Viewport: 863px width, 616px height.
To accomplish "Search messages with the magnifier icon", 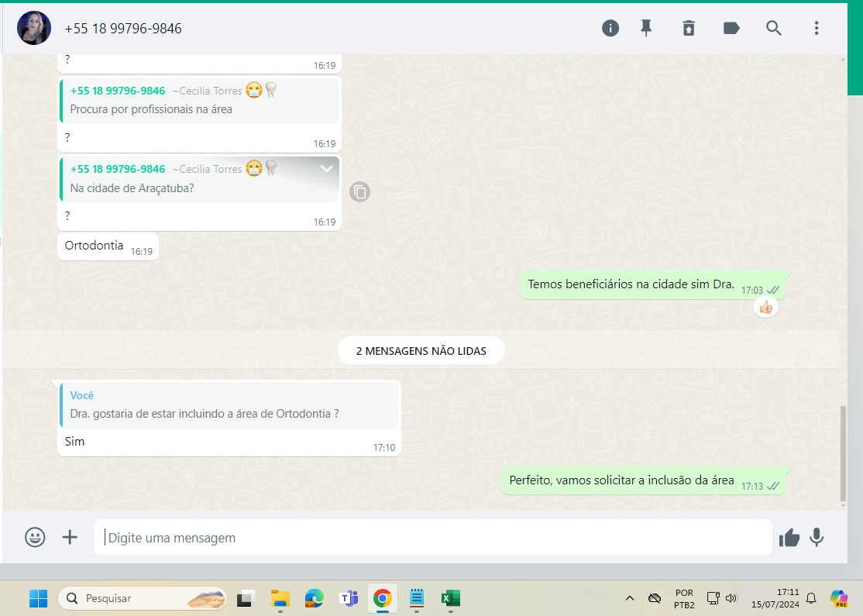I will pos(773,29).
